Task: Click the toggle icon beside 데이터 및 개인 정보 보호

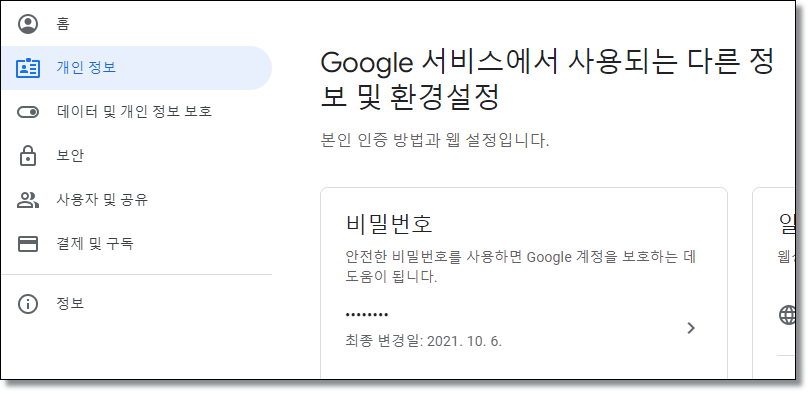Action: 28,112
